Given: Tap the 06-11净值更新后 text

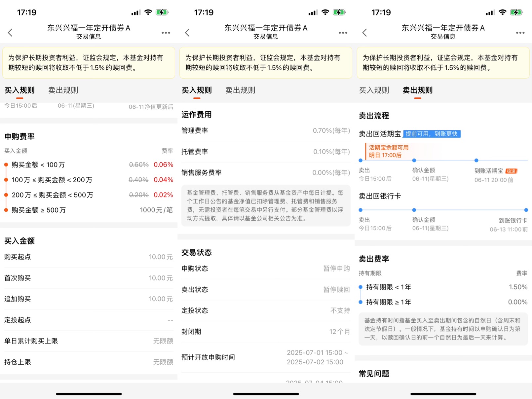Looking at the screenshot, I should click(x=151, y=107).
